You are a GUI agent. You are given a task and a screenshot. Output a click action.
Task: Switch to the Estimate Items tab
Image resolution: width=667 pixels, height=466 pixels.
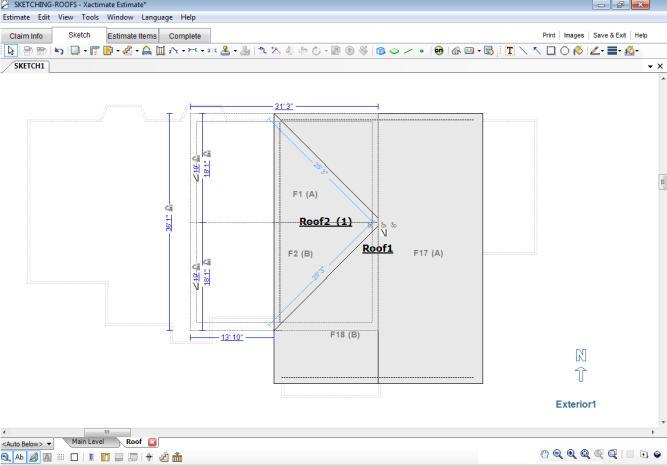pyautogui.click(x=131, y=35)
